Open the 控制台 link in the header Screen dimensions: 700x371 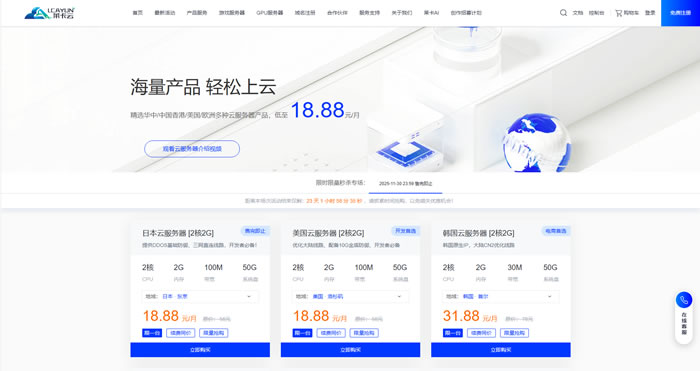click(x=596, y=13)
